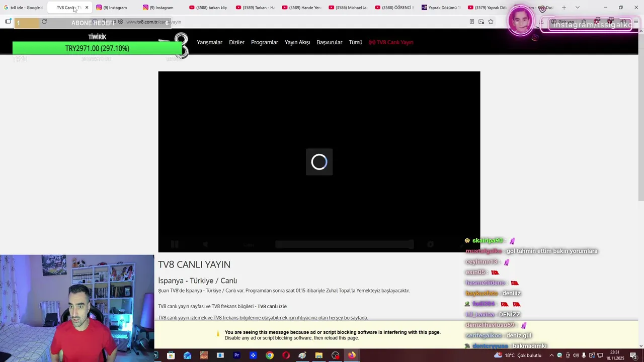Open Yayın Akışı menu

[x=297, y=42]
